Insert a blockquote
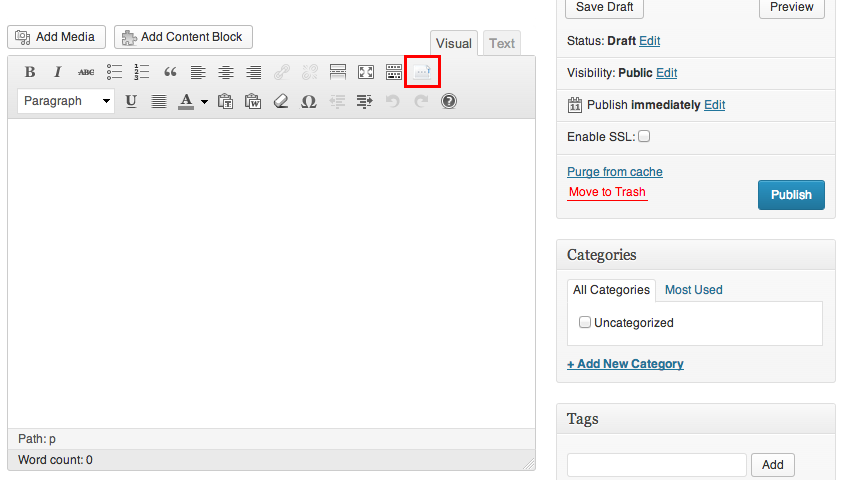This screenshot has height=480, width=842. click(170, 72)
